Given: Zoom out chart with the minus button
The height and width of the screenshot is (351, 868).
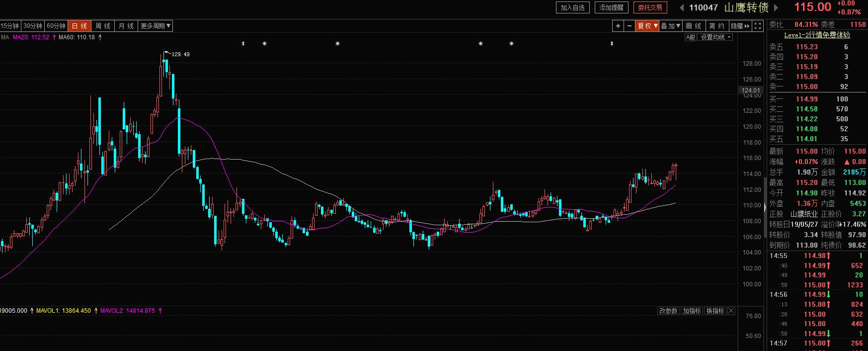Looking at the screenshot, I should tap(629, 26).
